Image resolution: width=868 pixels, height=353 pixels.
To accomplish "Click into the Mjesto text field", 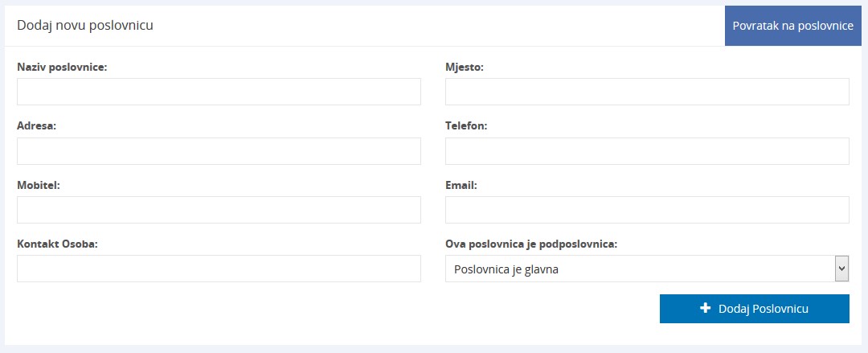I will click(647, 92).
